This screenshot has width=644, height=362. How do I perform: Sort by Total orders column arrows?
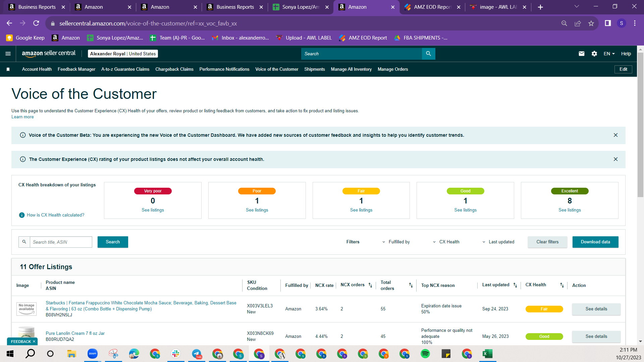[x=411, y=285]
